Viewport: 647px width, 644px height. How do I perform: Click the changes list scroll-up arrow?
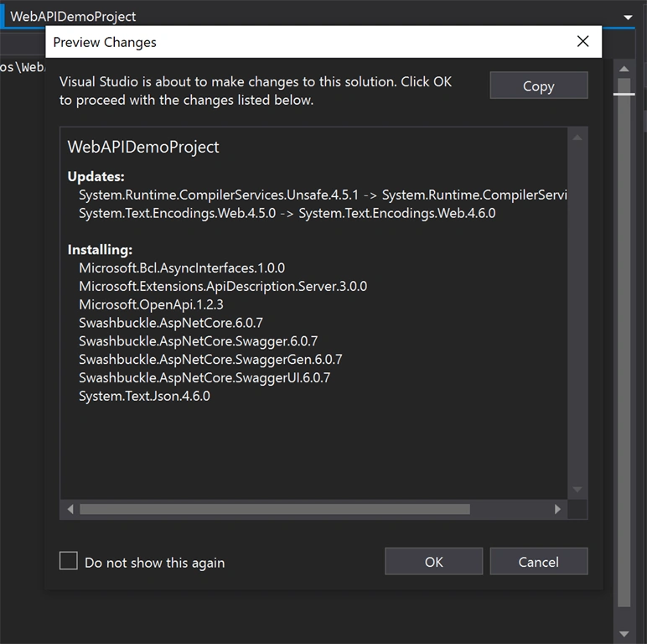tap(577, 138)
